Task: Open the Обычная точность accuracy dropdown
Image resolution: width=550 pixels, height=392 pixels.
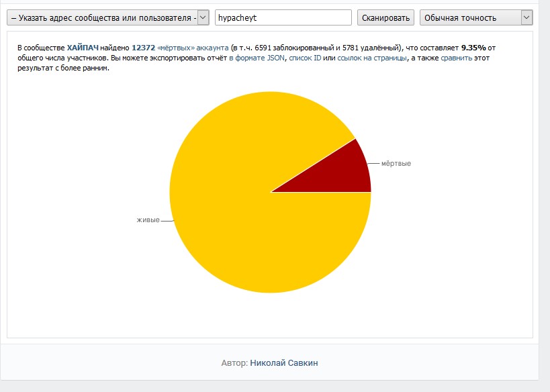Action: (476, 17)
